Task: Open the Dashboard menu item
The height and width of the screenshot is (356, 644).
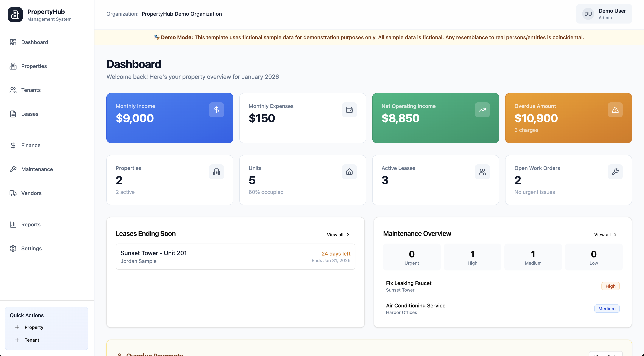Action: click(x=47, y=42)
